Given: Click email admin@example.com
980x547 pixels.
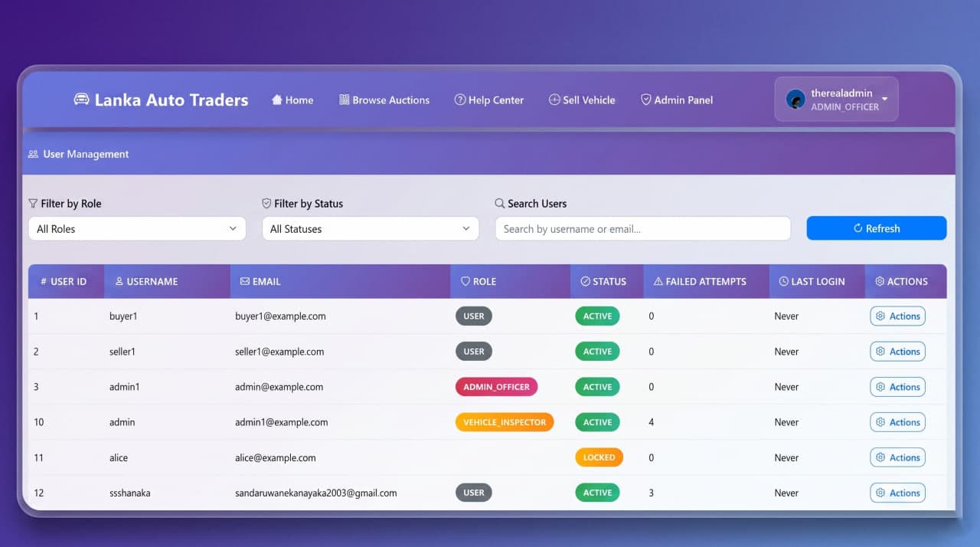Looking at the screenshot, I should pyautogui.click(x=279, y=387).
